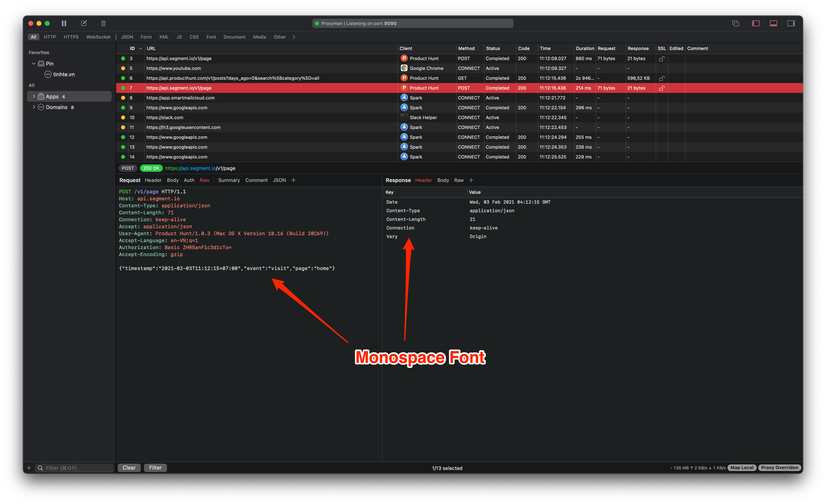
Task: Toggle the bottom panel layout icon
Action: pos(773,23)
